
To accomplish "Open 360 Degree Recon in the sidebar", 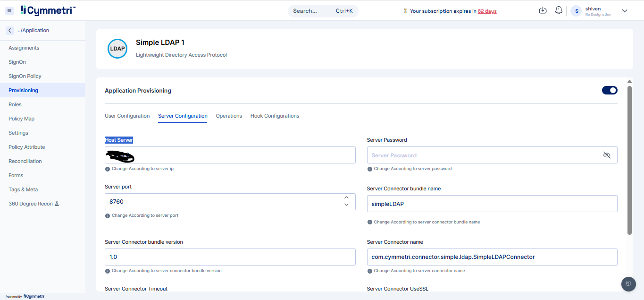I will click(x=42, y=204).
